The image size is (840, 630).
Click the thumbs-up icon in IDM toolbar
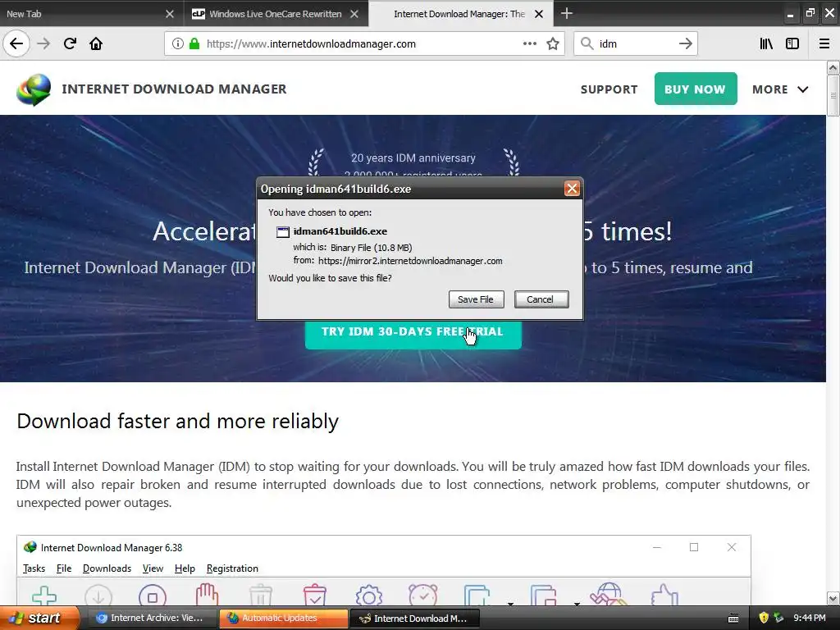click(664, 596)
